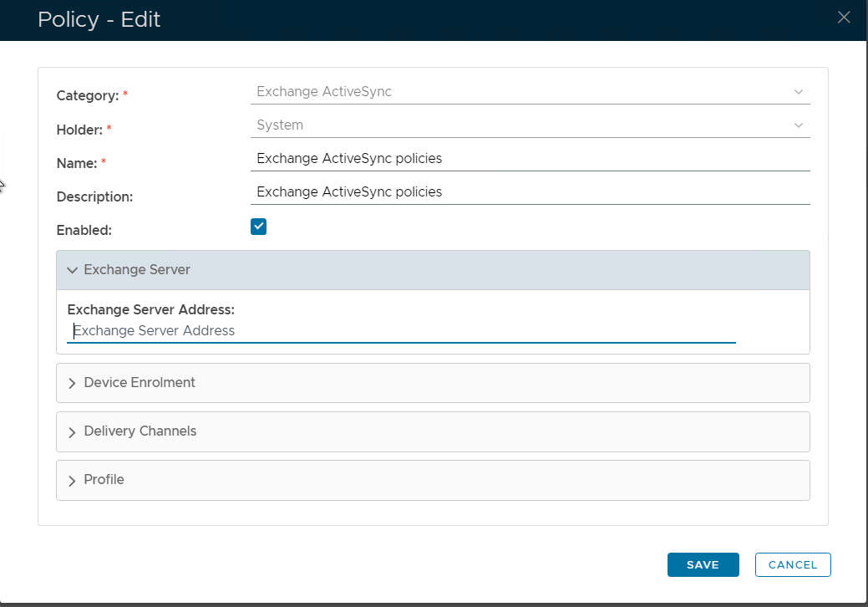868x607 pixels.
Task: Click the 'Enabled:' label text
Action: coord(84,230)
